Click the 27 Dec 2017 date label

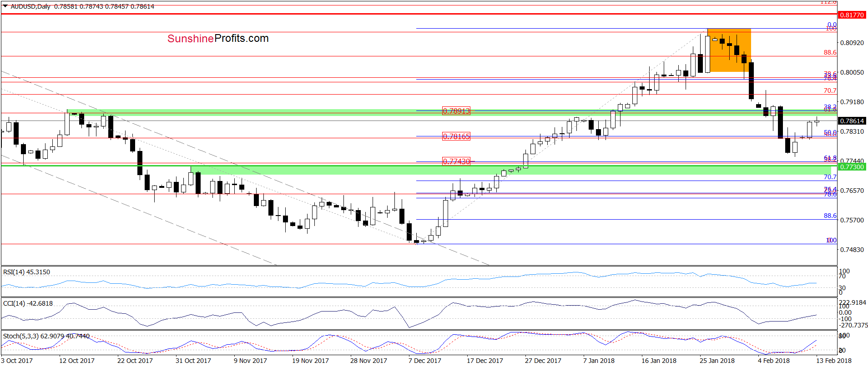[x=543, y=361]
